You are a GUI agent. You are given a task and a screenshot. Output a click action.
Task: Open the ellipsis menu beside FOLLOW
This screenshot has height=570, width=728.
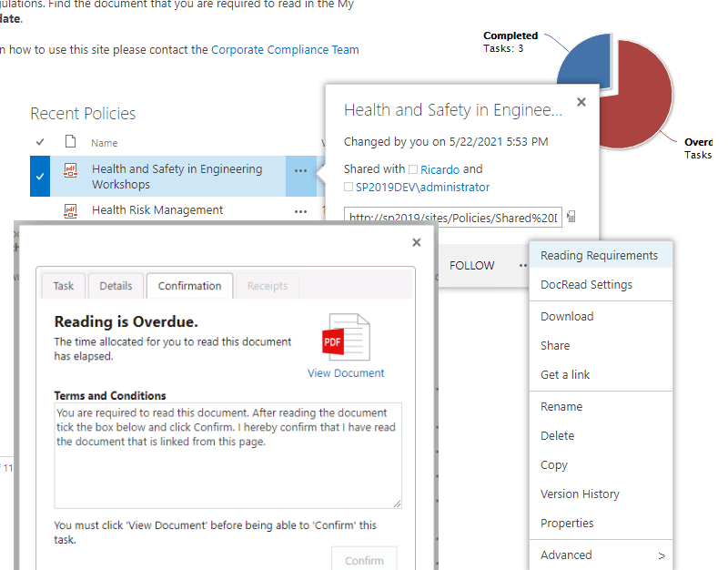tap(523, 265)
